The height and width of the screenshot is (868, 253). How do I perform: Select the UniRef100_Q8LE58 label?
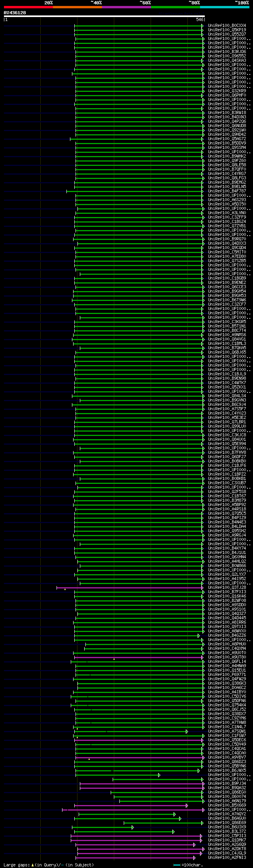227,165
